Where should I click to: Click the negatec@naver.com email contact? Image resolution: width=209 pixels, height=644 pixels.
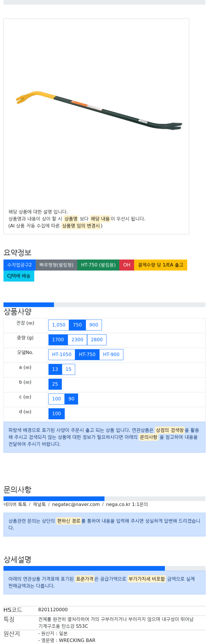(76, 505)
